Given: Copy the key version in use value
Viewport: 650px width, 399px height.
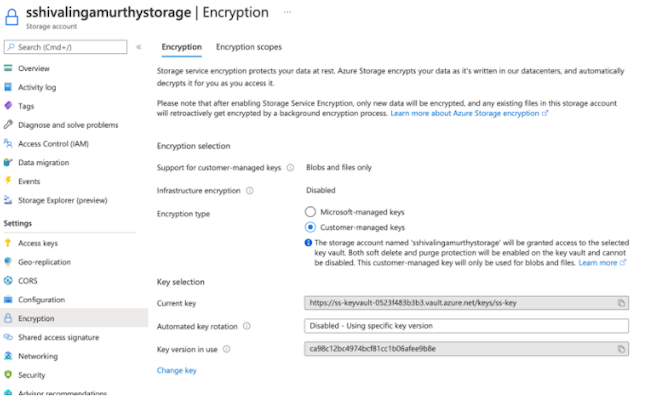Looking at the screenshot, I should (x=621, y=349).
